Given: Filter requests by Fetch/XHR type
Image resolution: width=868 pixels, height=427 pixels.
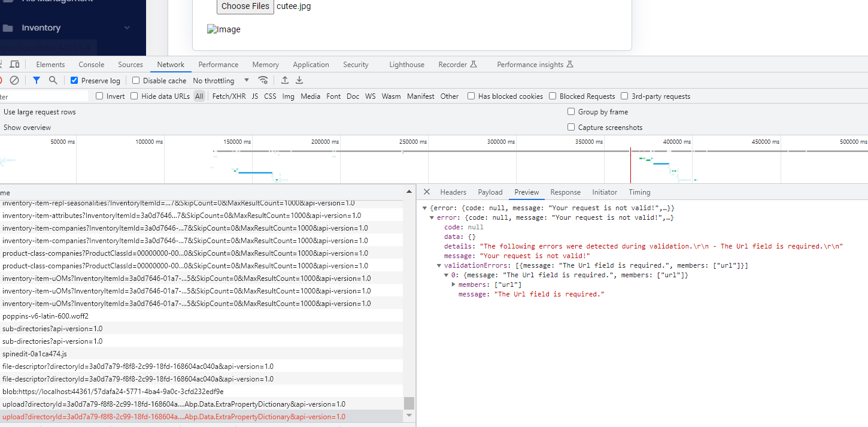Looking at the screenshot, I should coord(229,96).
